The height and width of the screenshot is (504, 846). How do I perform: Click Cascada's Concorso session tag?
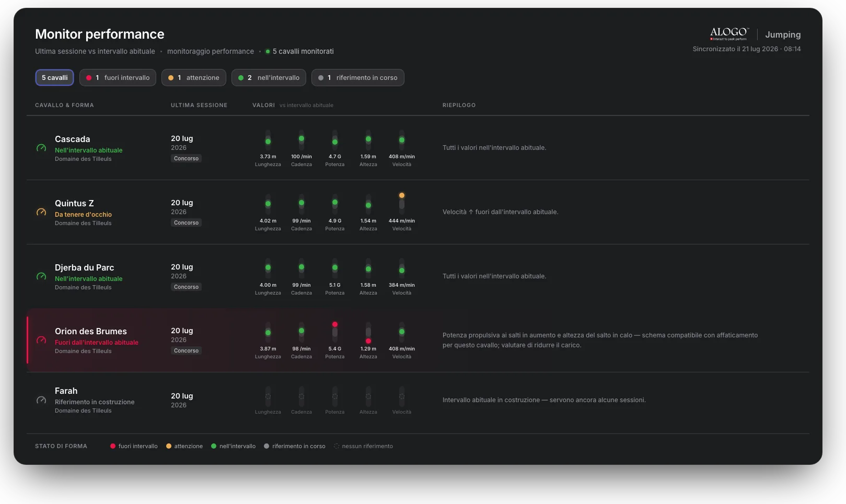(187, 158)
